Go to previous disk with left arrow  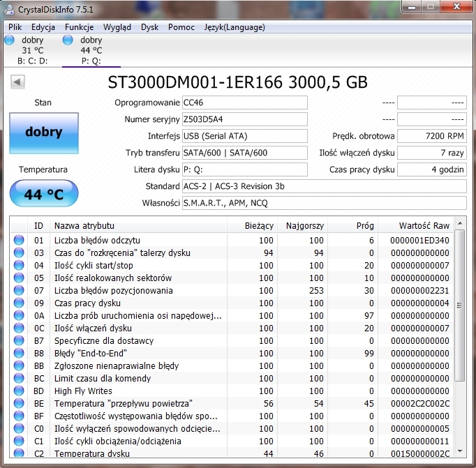(x=17, y=82)
